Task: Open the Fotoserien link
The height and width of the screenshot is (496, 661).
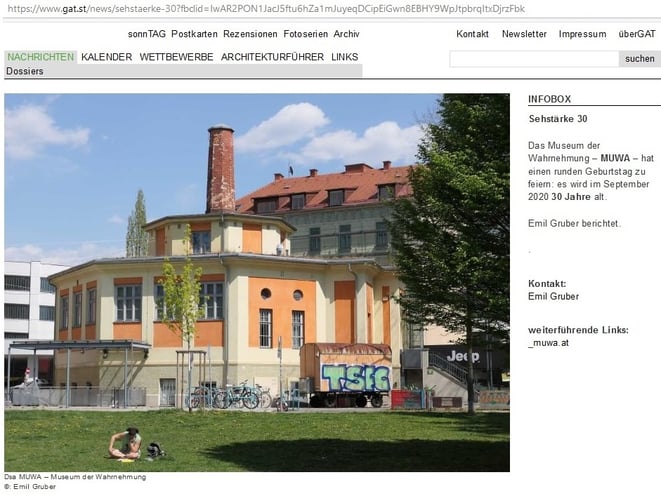Action: [306, 34]
